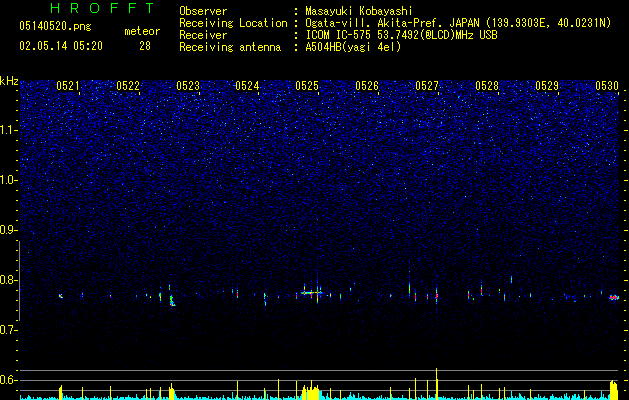This screenshot has width=629, height=400.
Task: Click the long horizontal echo near 0525
Action: click(312, 293)
